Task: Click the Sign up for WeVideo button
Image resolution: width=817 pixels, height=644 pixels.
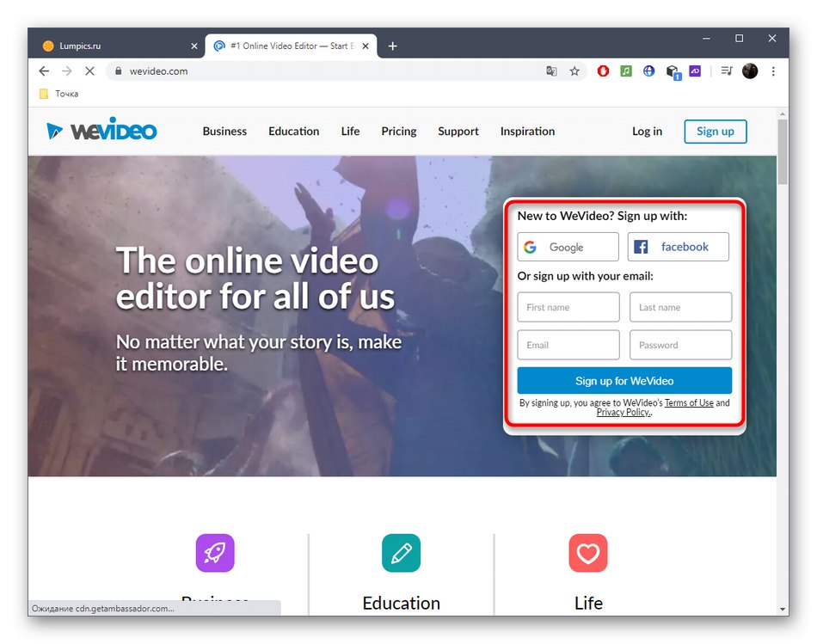Action: 624,381
